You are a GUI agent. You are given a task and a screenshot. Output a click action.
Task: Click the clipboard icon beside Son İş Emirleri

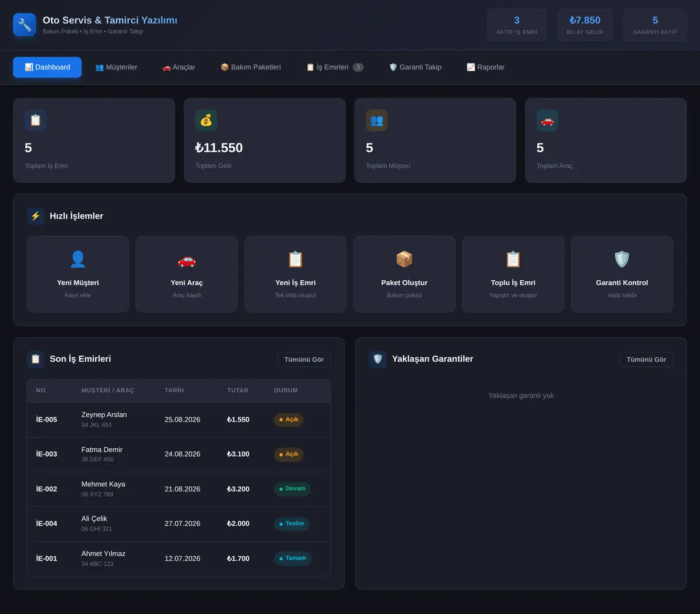coord(36,359)
